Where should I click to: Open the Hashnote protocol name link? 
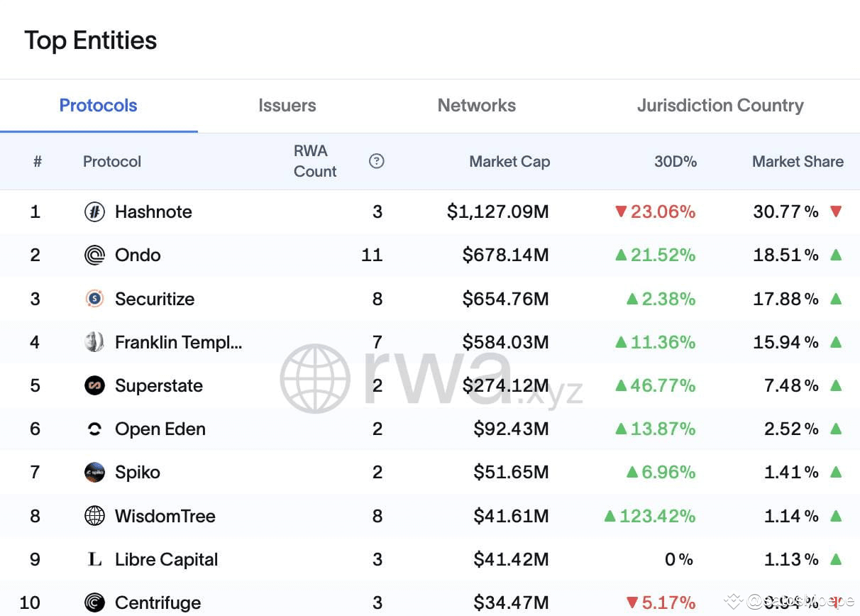click(153, 211)
